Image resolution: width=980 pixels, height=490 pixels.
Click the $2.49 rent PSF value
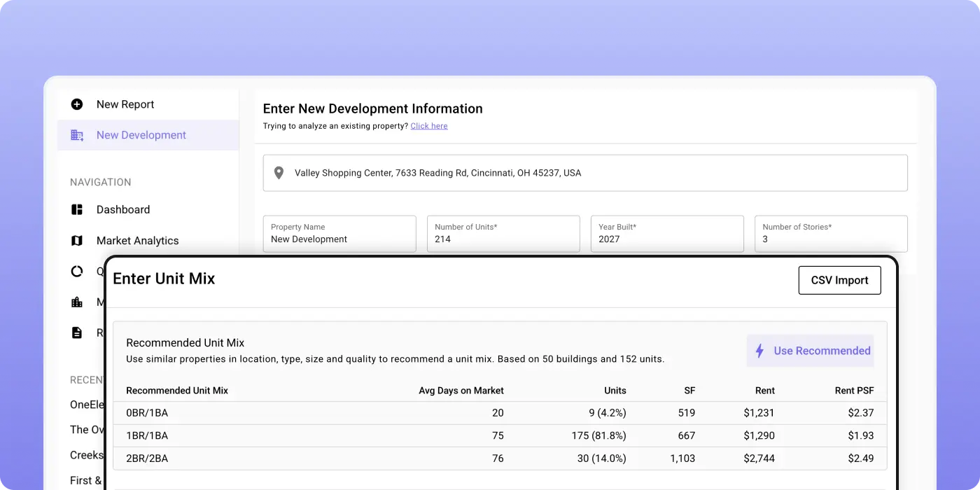(861, 458)
